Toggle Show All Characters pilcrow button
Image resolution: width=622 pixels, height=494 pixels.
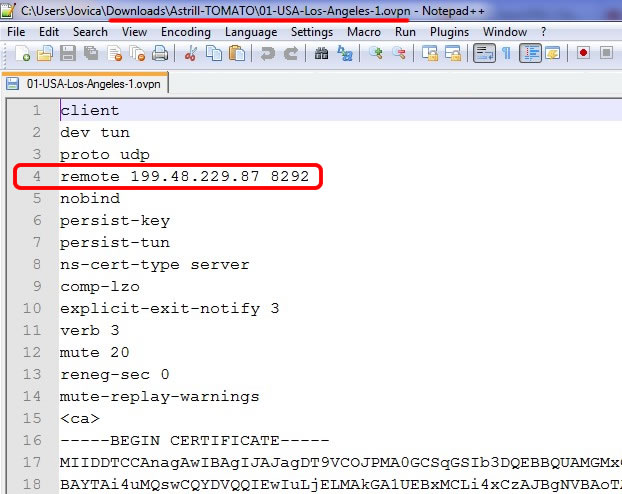click(x=507, y=53)
